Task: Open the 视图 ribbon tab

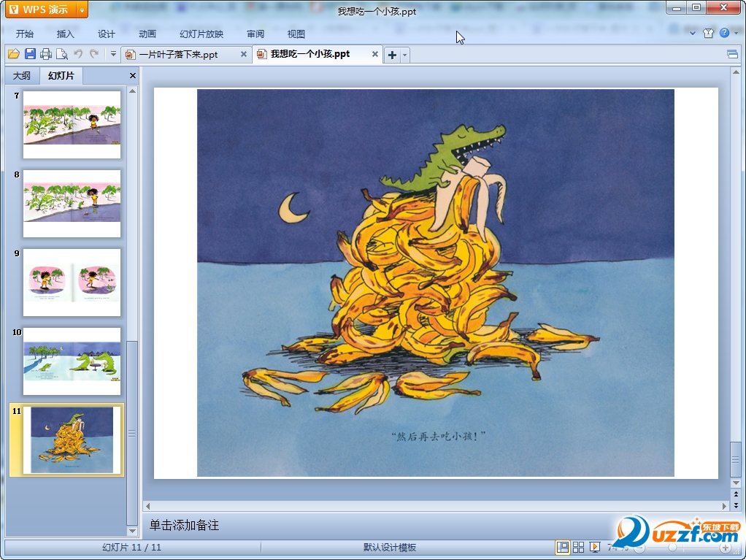Action: (x=296, y=34)
